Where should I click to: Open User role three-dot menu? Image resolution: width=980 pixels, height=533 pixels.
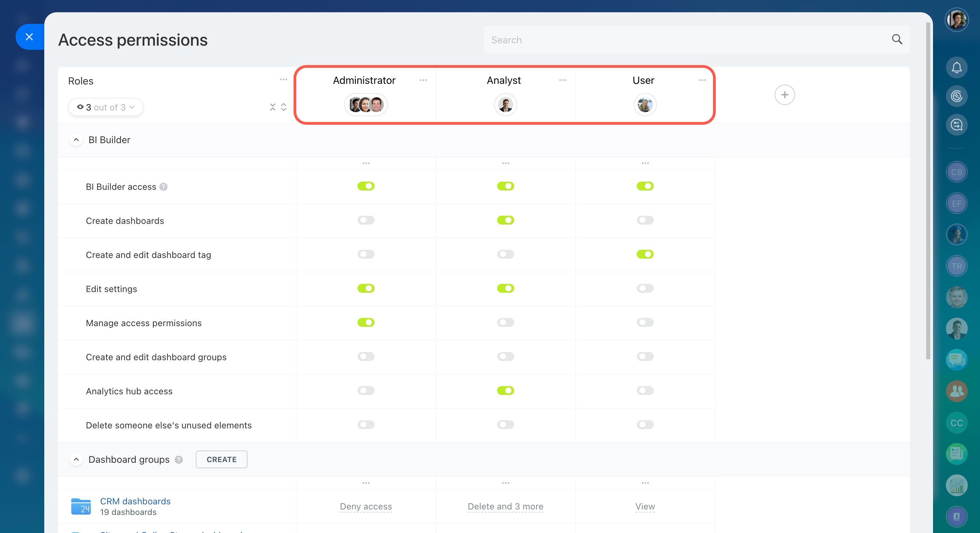[x=702, y=80]
